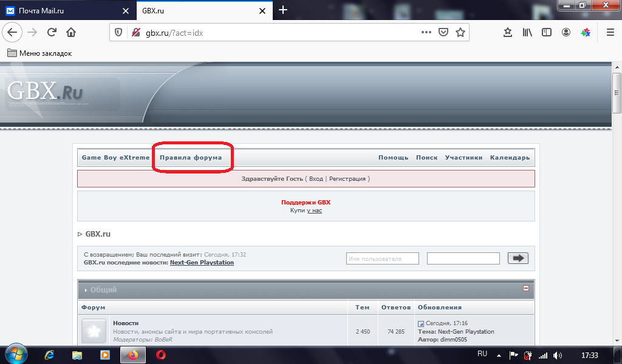Open the Общий category title
This screenshot has width=622, height=364.
coord(103,289)
